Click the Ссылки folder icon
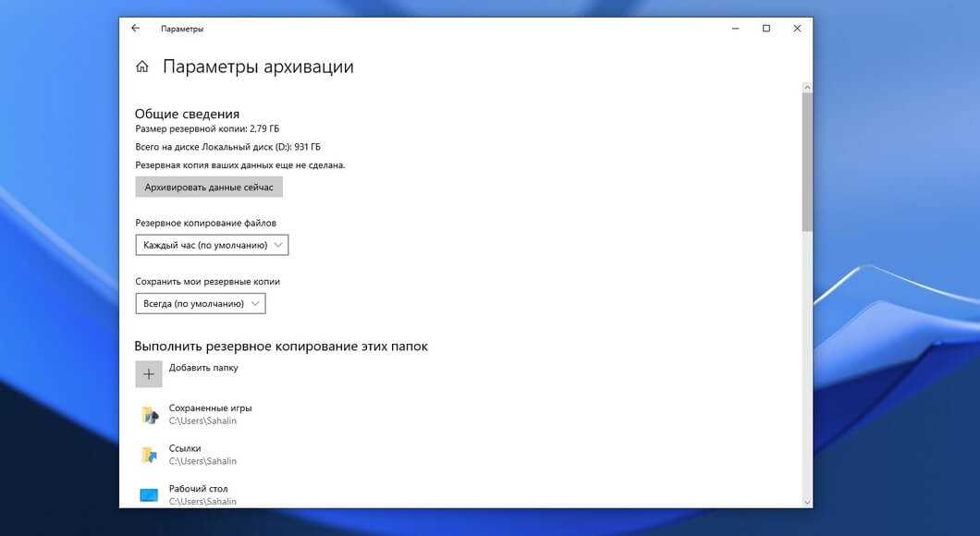Viewport: 980px width, 536px height. tap(149, 455)
